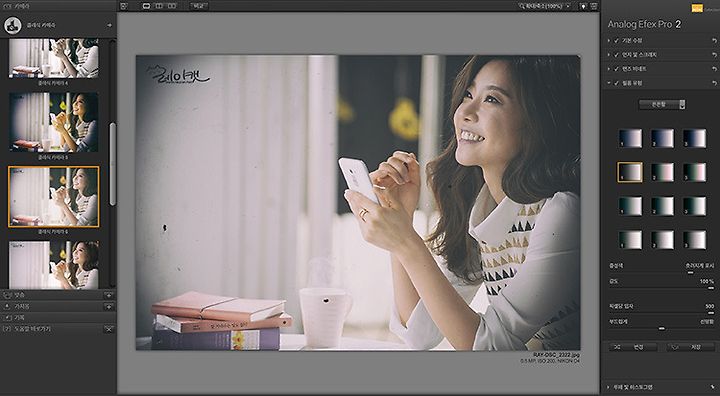Select blue-toned film swatch number 1
Screen dimensions: 720x396
(630, 138)
